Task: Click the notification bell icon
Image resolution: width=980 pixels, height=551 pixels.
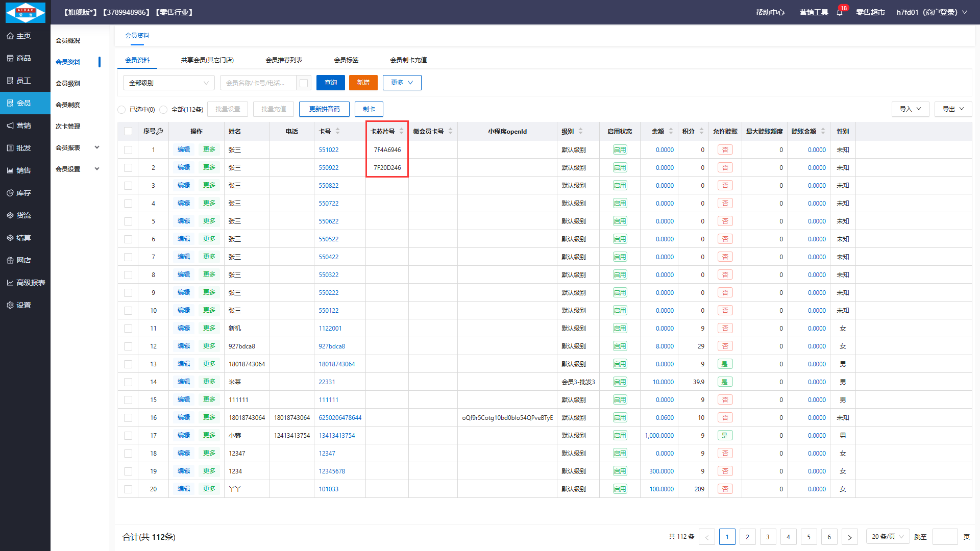Action: click(x=840, y=12)
